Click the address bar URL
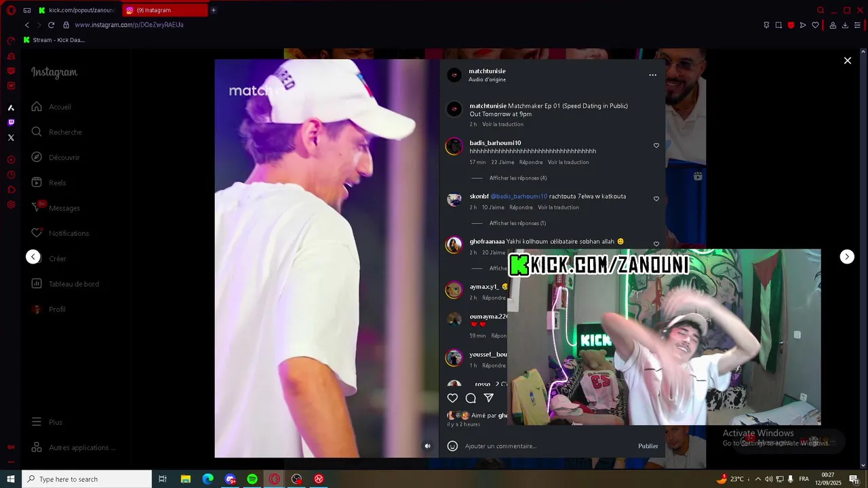Viewport: 868px width, 488px height. pos(129,25)
